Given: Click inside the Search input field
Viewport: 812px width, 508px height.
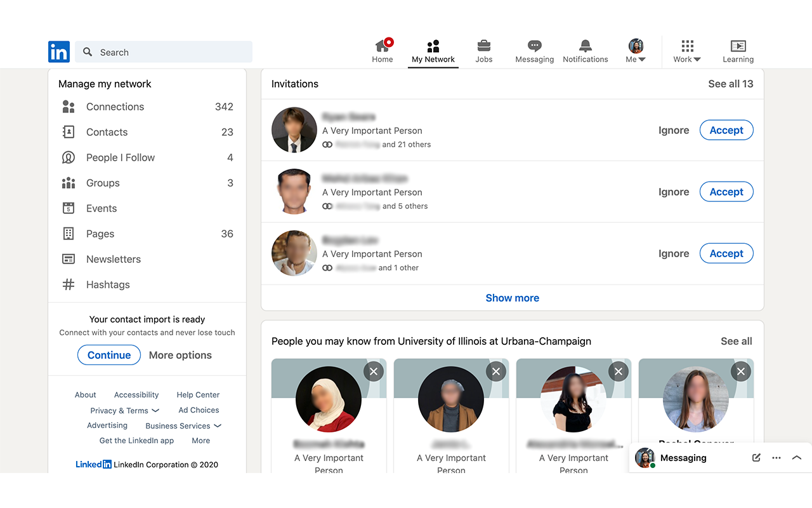Looking at the screenshot, I should (164, 52).
